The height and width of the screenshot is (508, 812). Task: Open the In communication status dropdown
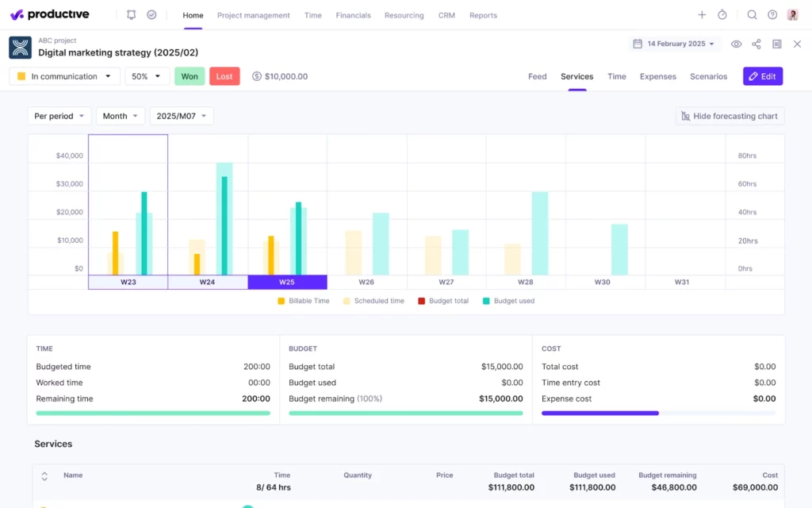click(64, 76)
